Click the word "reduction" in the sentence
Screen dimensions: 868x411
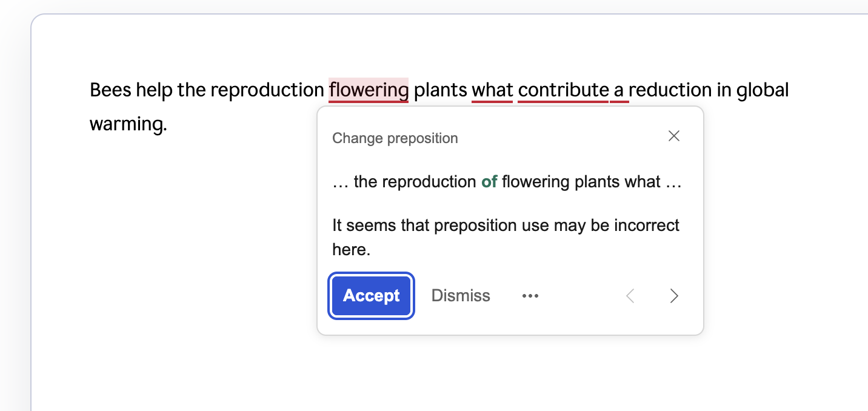(670, 90)
